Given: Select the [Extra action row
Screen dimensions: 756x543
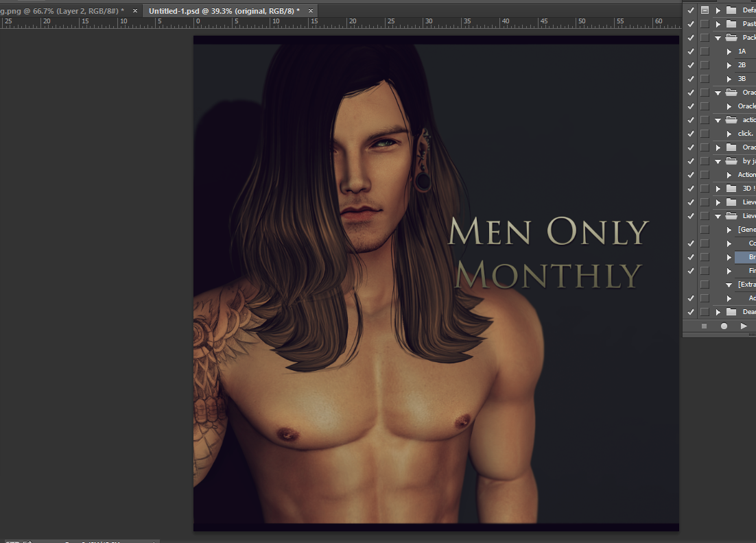Looking at the screenshot, I should click(x=746, y=285).
